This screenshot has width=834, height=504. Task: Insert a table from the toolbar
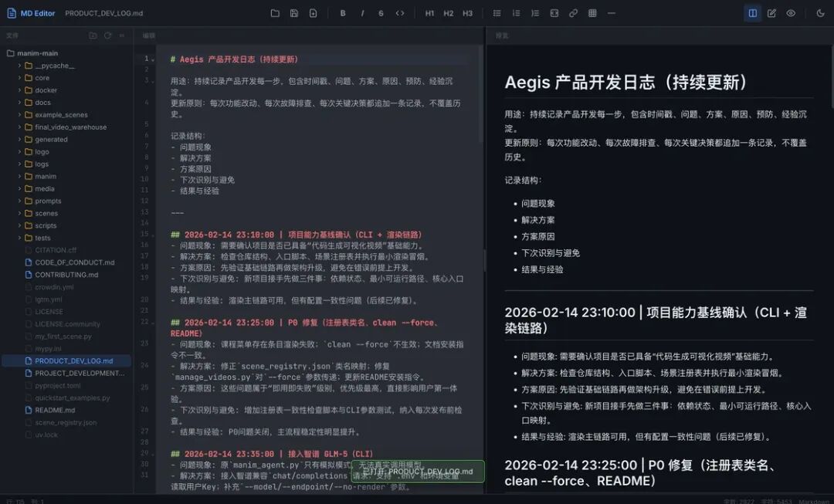[x=592, y=13]
